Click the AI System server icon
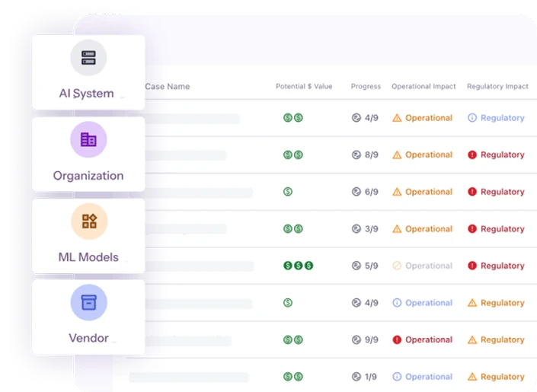 tap(88, 58)
